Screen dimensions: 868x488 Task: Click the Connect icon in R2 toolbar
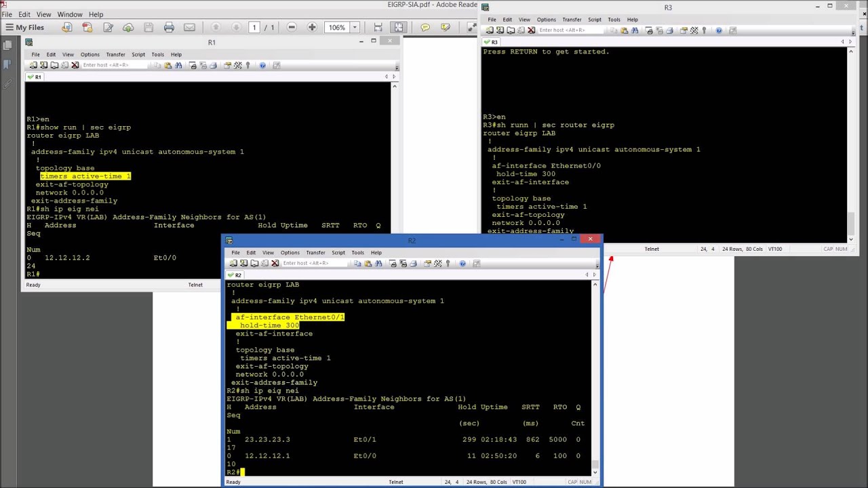[233, 263]
